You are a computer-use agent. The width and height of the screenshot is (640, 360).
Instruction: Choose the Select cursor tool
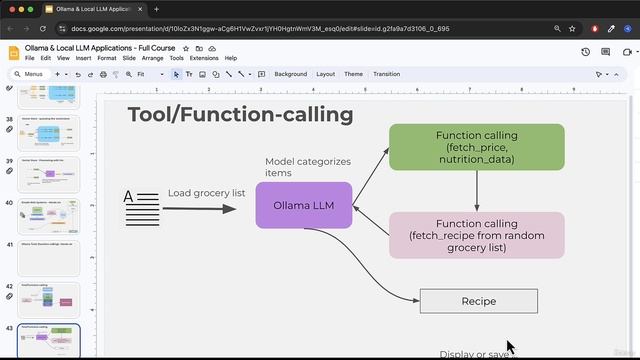[x=176, y=74]
